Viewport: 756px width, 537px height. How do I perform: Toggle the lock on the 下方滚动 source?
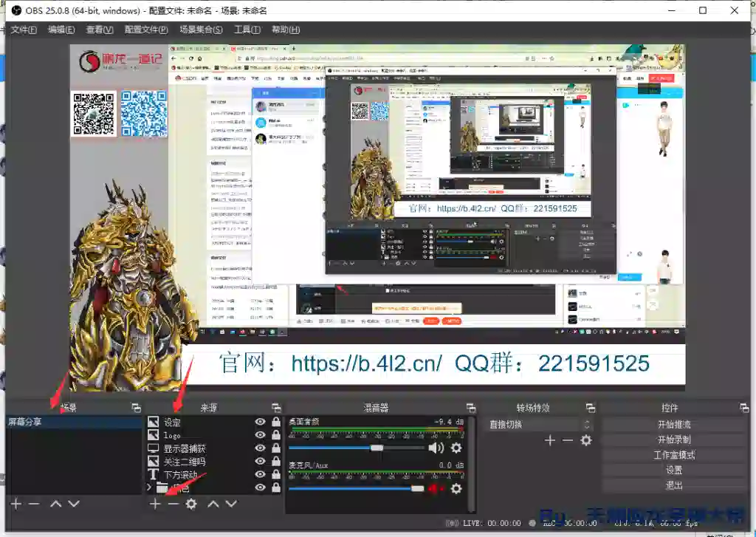coord(276,474)
